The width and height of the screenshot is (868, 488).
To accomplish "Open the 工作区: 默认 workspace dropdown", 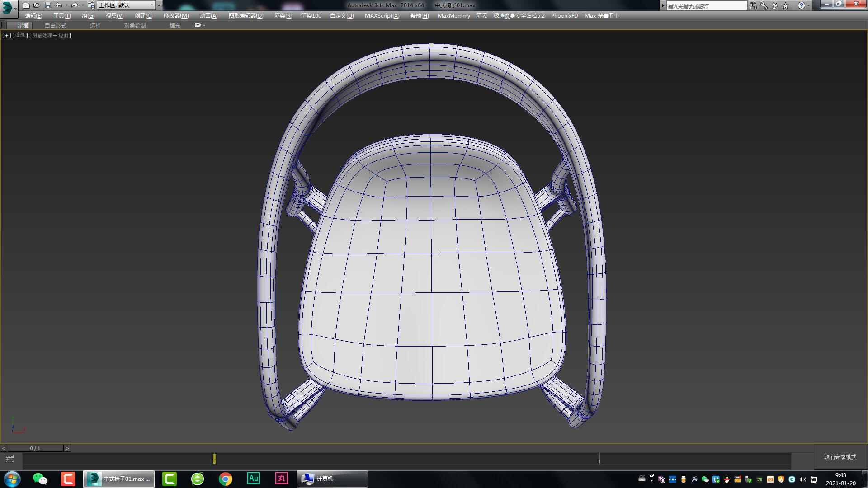I will coord(127,5).
